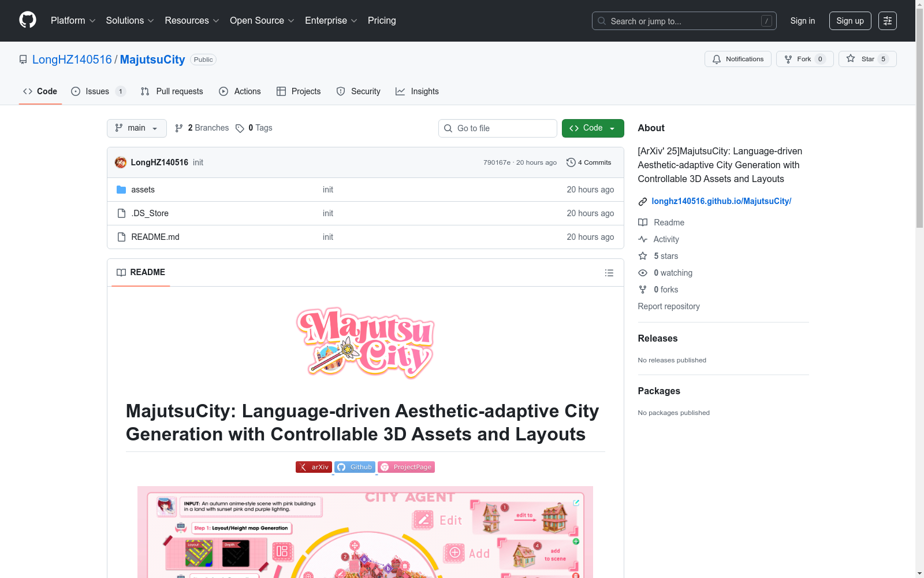Open the longhz140516.github.io/MajutsuCity/ link
This screenshot has width=924, height=578.
click(x=721, y=201)
